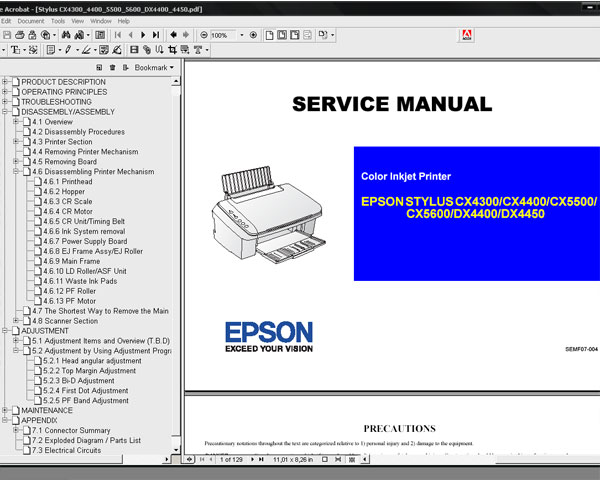600x480 pixels.
Task: Open the Bookmark dropdown menu
Action: [x=154, y=68]
